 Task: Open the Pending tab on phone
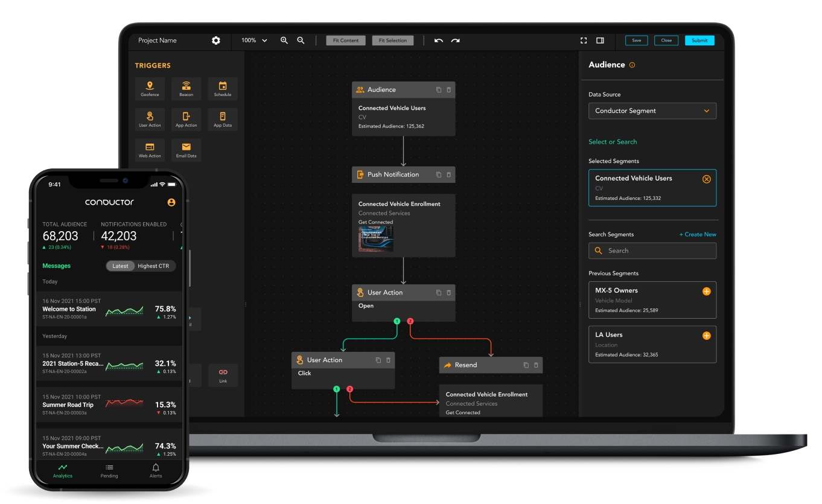[109, 471]
